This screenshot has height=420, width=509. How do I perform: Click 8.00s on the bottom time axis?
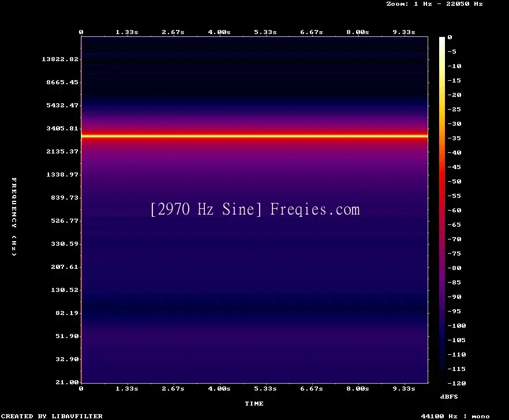point(357,388)
